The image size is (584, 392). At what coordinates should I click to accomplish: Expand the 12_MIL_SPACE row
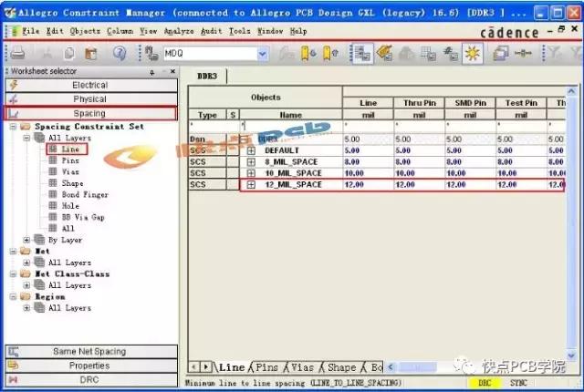coord(251,184)
